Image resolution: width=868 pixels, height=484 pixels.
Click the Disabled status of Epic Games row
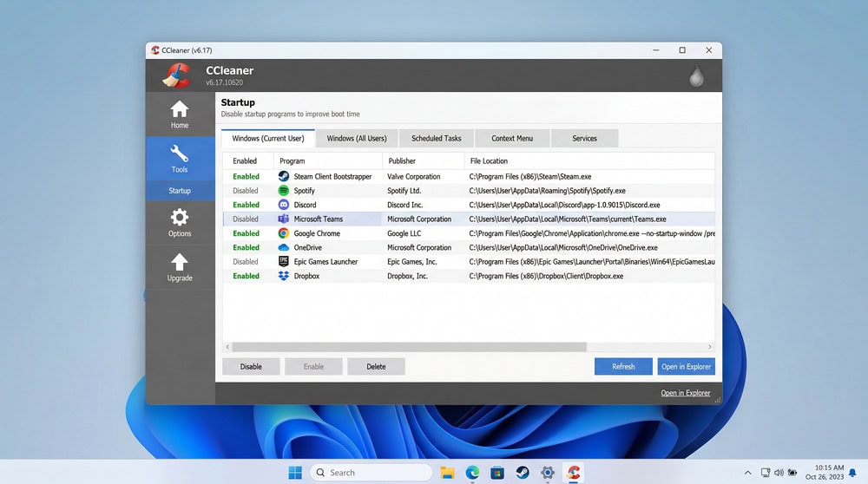pyautogui.click(x=246, y=262)
